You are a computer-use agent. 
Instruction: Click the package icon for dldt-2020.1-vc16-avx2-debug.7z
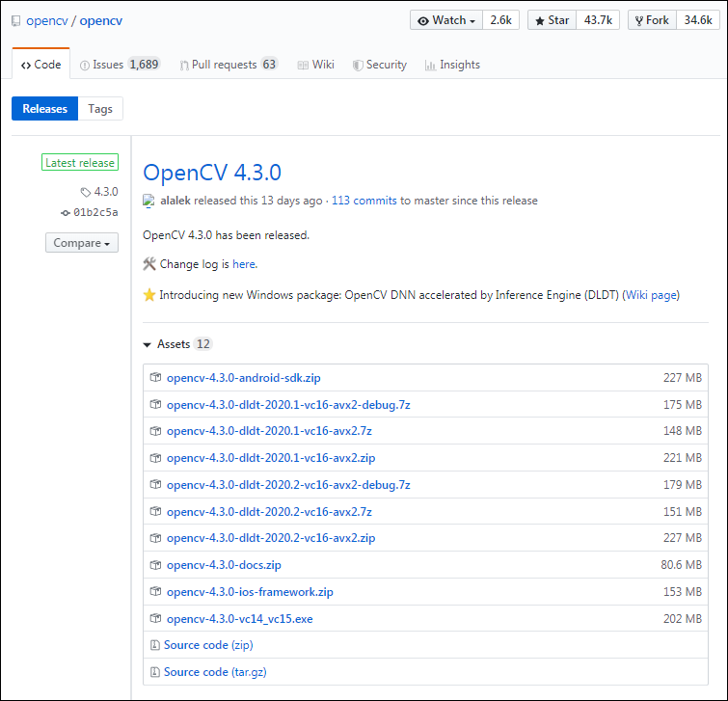[155, 404]
